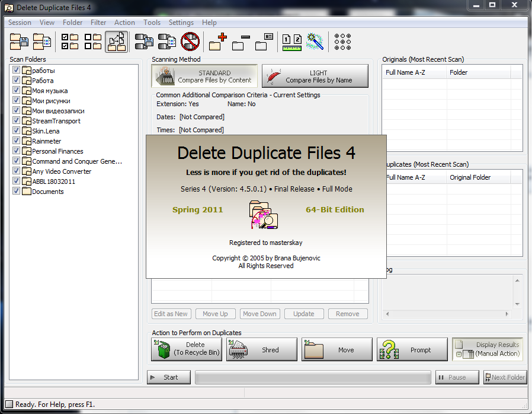
Task: Add a folder with the plus icon
Action: click(x=217, y=42)
